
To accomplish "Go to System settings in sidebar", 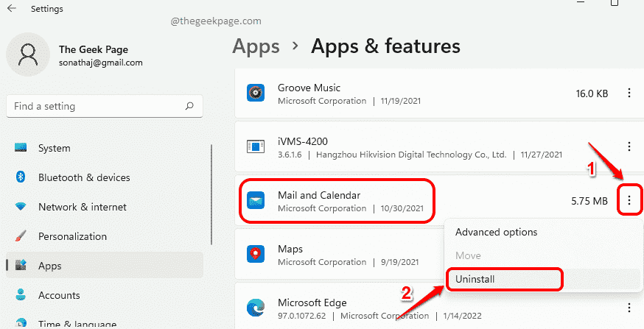I will point(54,148).
